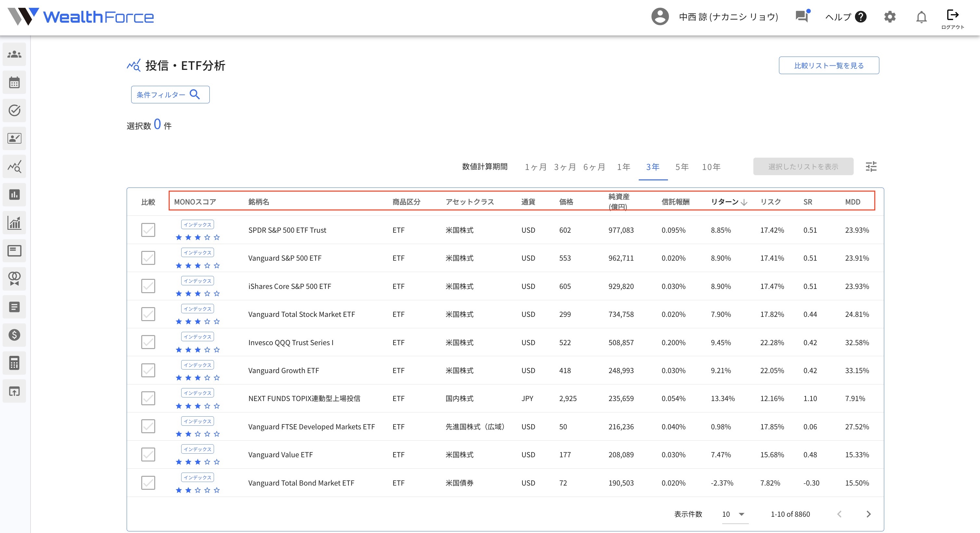Select the 1ヶ月 period tab
Viewport: 980px width, 533px height.
[x=535, y=167]
